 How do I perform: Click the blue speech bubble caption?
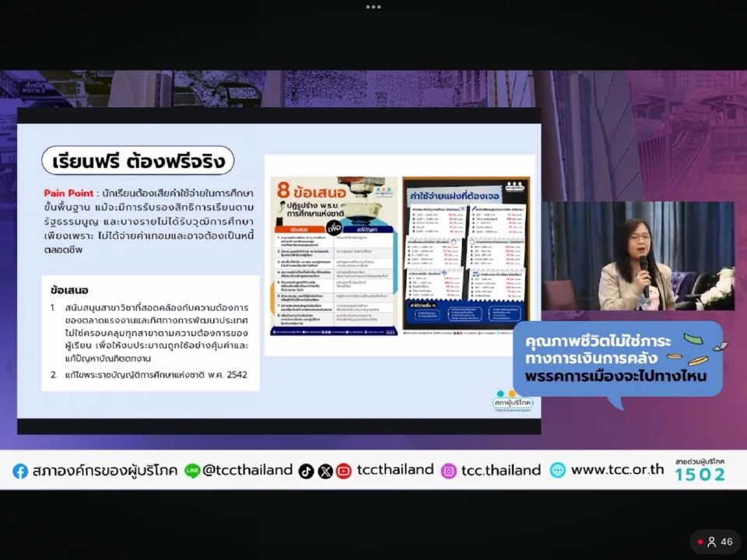tap(615, 359)
